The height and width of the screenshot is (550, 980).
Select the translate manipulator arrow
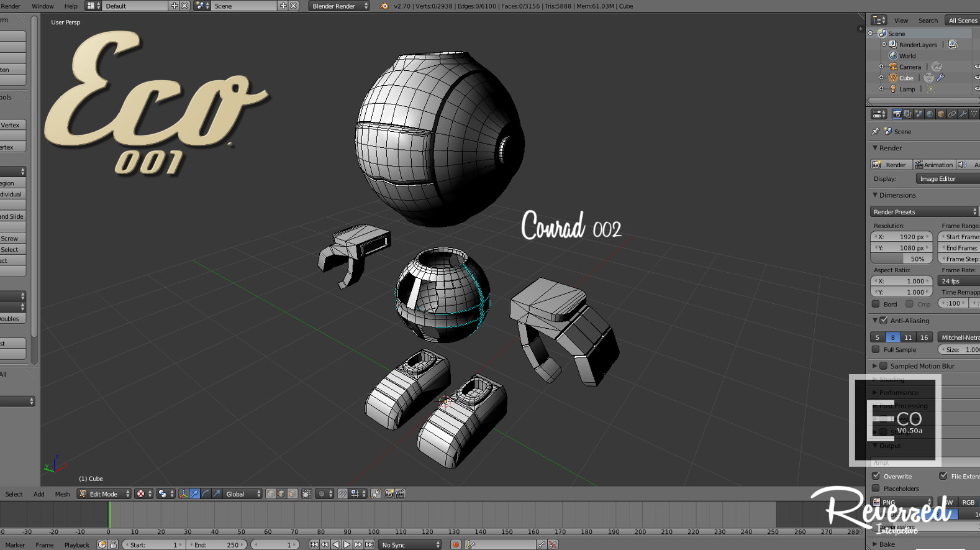[x=194, y=493]
